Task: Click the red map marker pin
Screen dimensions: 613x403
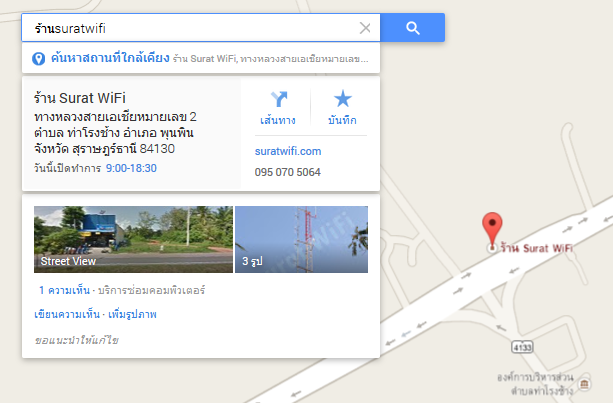Action: tap(492, 229)
